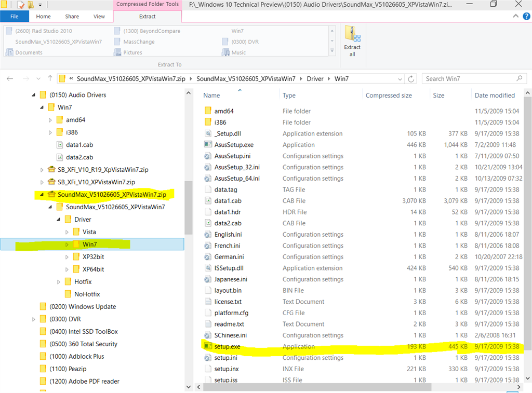Open the address bar history dropdown
Screen dimensions: 532x393
click(400, 79)
